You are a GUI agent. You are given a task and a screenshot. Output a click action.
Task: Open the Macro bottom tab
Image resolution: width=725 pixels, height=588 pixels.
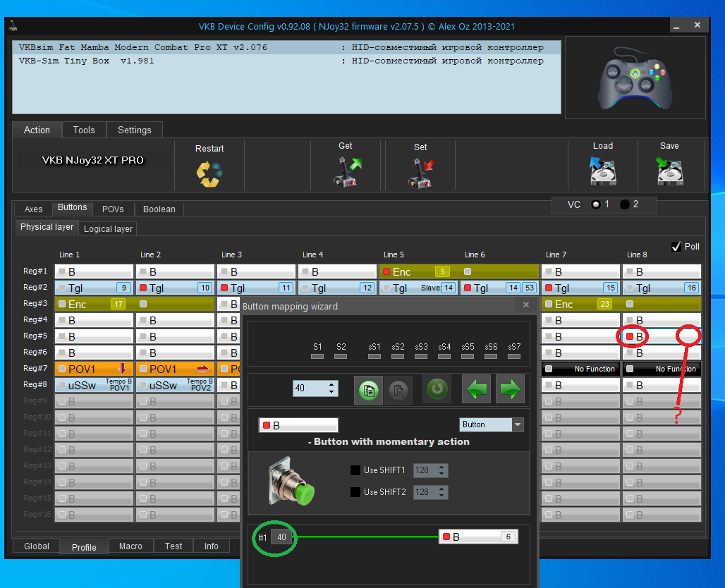tap(130, 546)
